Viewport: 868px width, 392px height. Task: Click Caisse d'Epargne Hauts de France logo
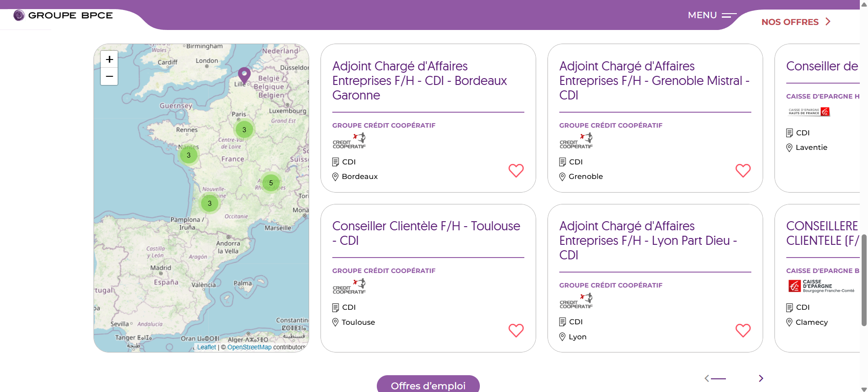click(x=809, y=112)
